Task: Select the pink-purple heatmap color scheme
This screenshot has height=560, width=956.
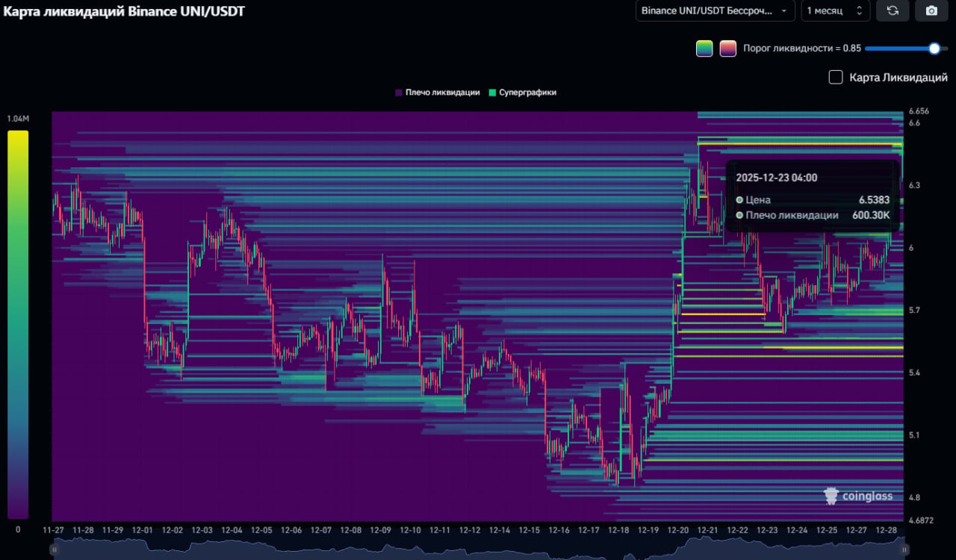Action: (727, 49)
